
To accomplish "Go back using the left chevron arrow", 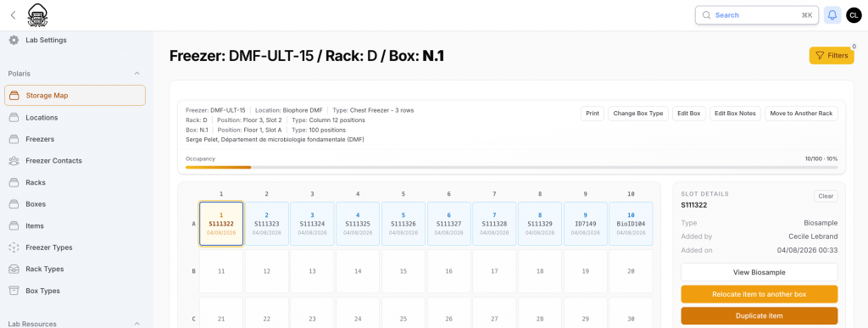I will pos(14,15).
